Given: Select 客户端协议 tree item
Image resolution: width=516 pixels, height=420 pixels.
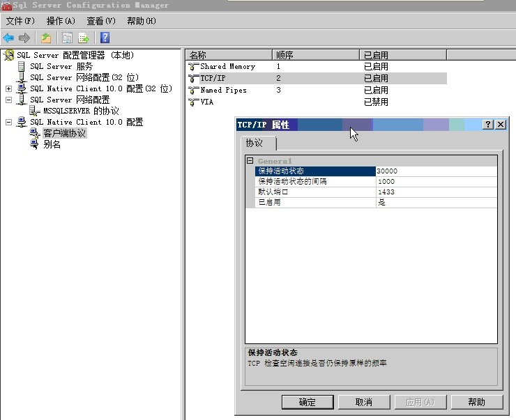Looking at the screenshot, I should tap(64, 133).
